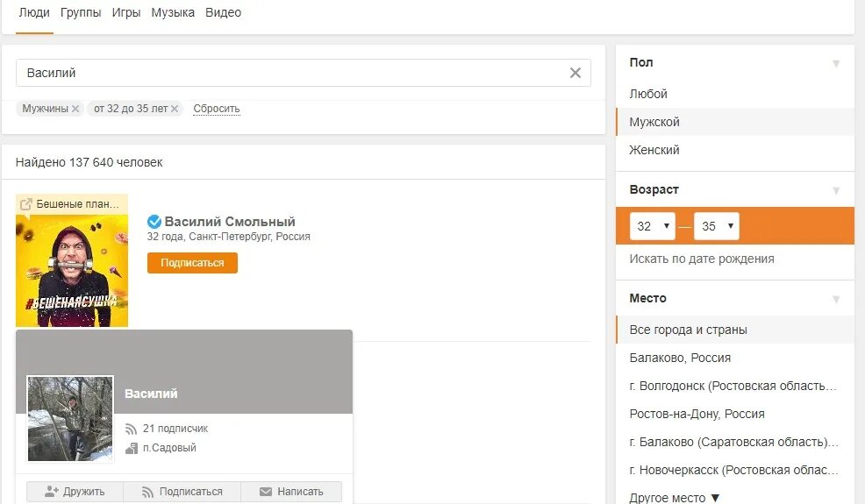This screenshot has width=865, height=504.
Task: Open the maximum age dropdown showing 35
Action: pos(717,226)
